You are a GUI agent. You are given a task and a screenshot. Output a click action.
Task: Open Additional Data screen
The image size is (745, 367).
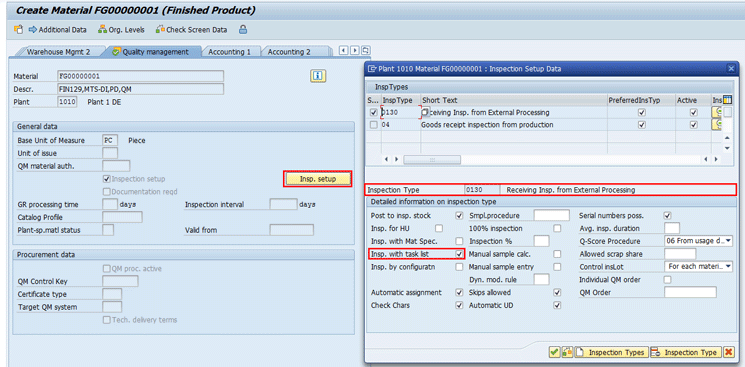(57, 29)
